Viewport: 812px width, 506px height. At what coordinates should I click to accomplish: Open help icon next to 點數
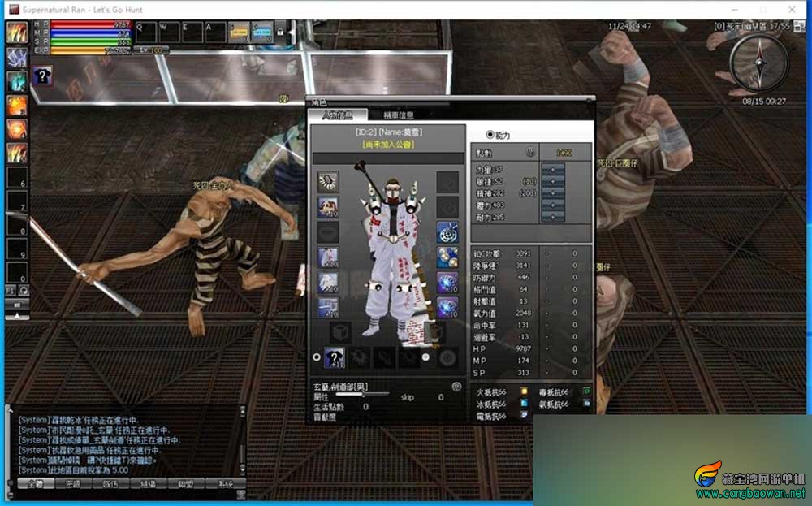(530, 152)
